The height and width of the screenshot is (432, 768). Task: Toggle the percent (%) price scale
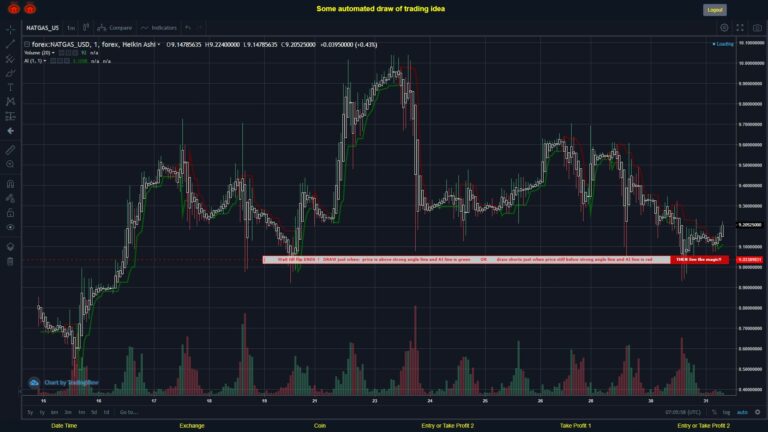[714, 412]
